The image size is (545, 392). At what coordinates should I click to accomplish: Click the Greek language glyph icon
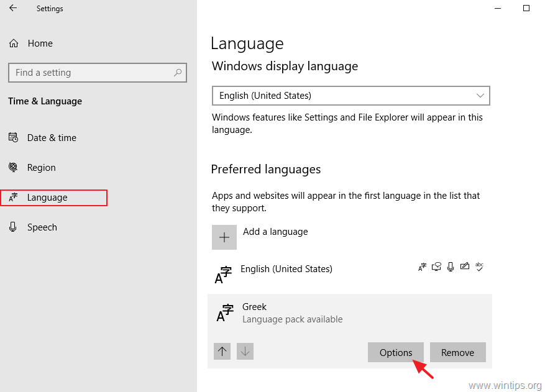point(225,312)
